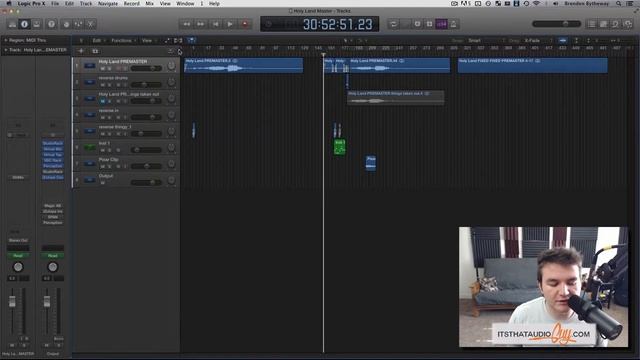Toggle Cycle mode button
Image resolution: width=640 pixels, height=360 pixels.
coord(393,24)
